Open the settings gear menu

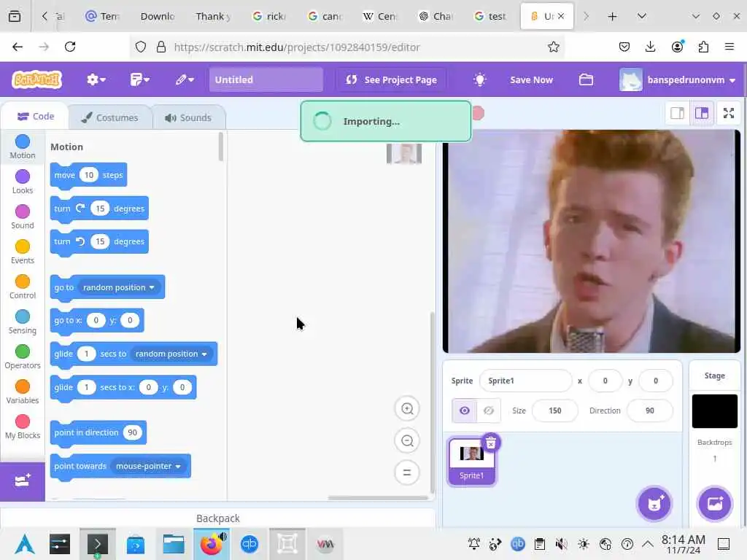pos(96,79)
